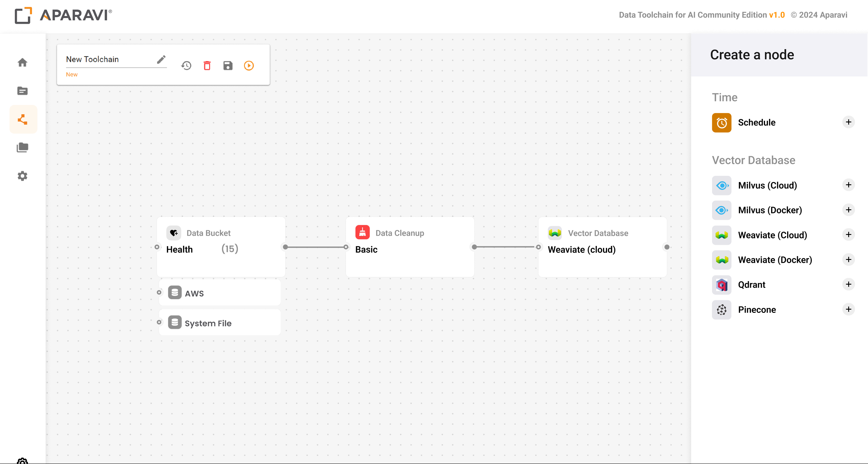The image size is (868, 464).
Task: Click the Aparavi logo
Action: [63, 15]
